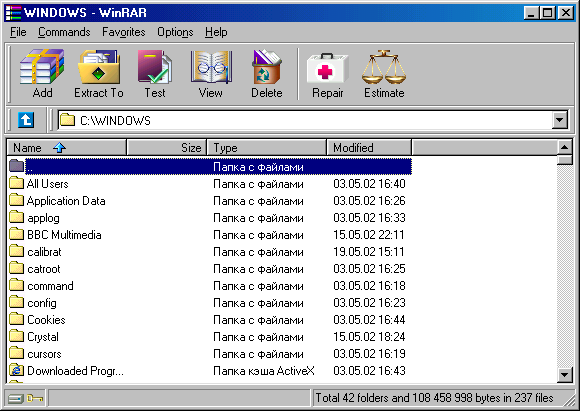This screenshot has height=411, width=580.
Task: Select the parent folder '..' icon
Action: coord(16,166)
